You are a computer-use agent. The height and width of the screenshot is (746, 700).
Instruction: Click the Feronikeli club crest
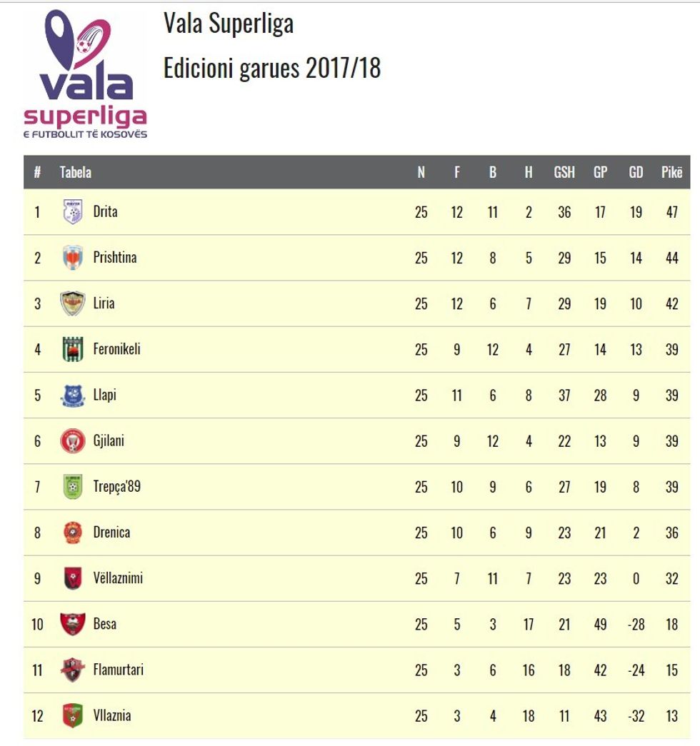pyautogui.click(x=73, y=349)
